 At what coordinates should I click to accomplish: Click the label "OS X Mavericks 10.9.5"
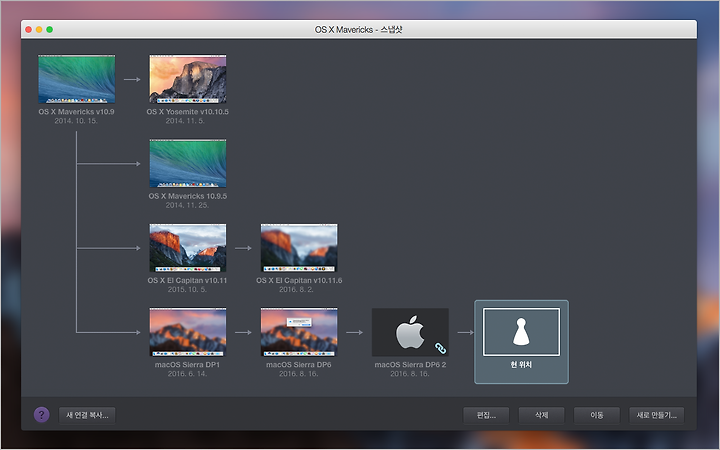click(x=187, y=196)
